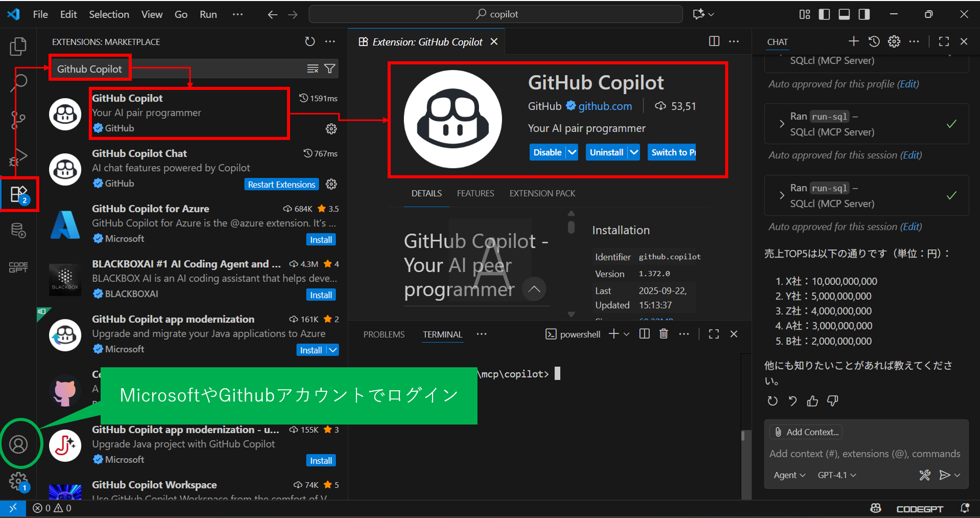Viewport: 980px width, 518px height.
Task: Click the chat message input field
Action: (867, 454)
